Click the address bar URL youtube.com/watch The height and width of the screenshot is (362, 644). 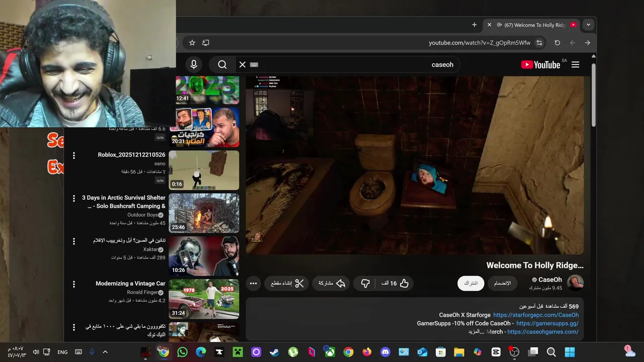pyautogui.click(x=479, y=43)
